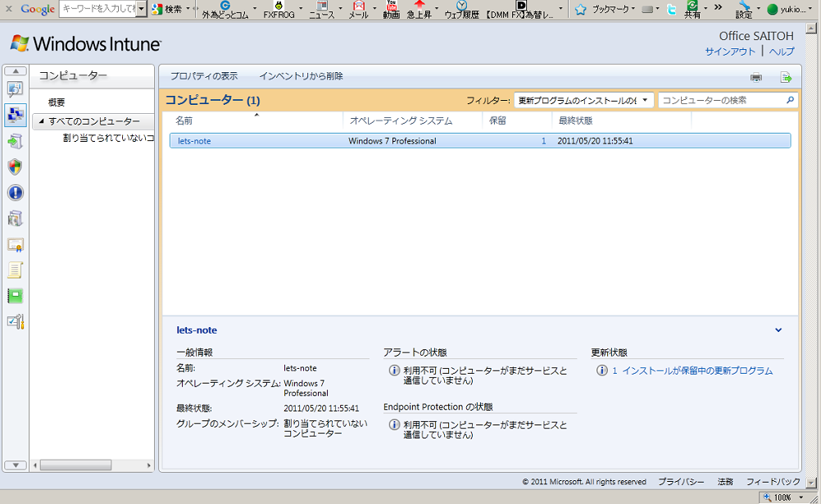Open the Alerts workspace icon
Viewport: 821px width, 504px height.
[15, 193]
